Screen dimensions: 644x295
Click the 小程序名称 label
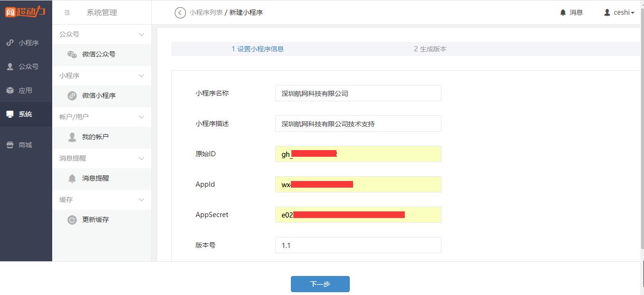coord(212,93)
